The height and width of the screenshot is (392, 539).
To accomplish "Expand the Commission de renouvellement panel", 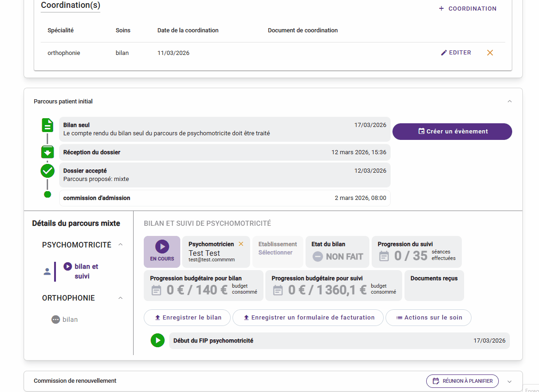I will (509, 381).
